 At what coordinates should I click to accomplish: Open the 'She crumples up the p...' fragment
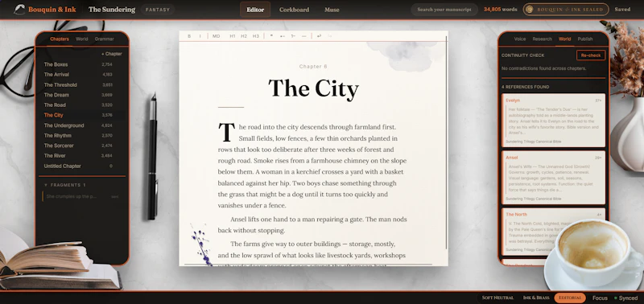tap(82, 196)
